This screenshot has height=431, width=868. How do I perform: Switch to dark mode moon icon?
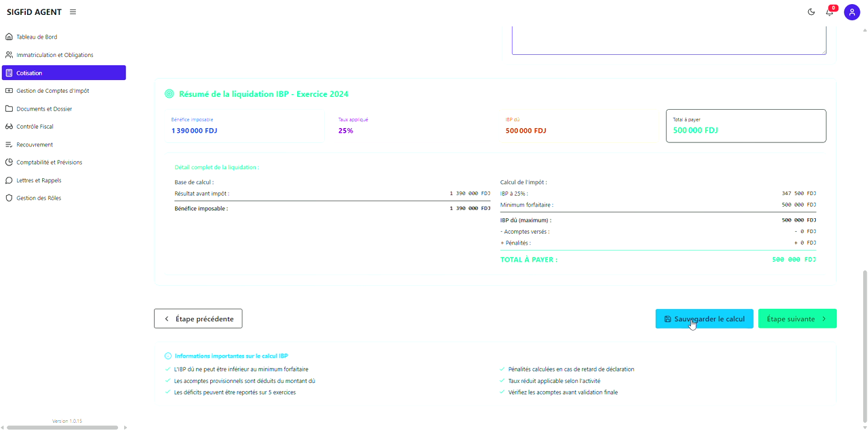point(811,12)
